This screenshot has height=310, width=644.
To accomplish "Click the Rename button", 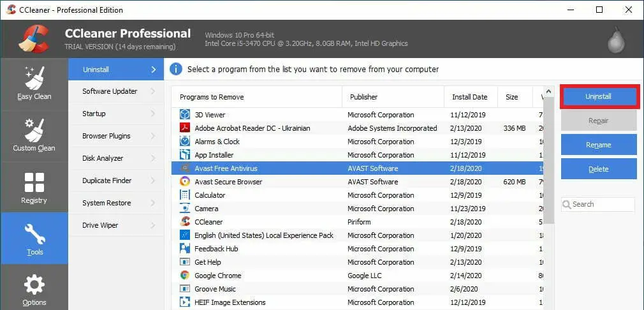I will pyautogui.click(x=599, y=145).
